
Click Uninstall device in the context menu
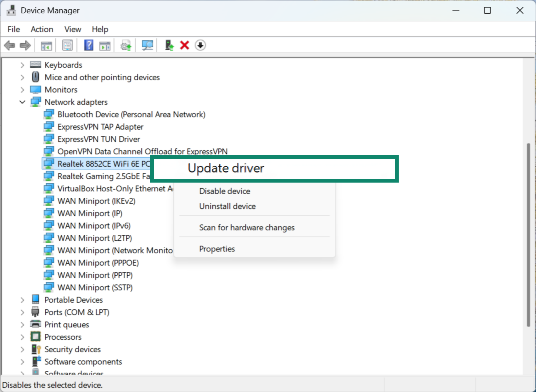click(x=227, y=206)
